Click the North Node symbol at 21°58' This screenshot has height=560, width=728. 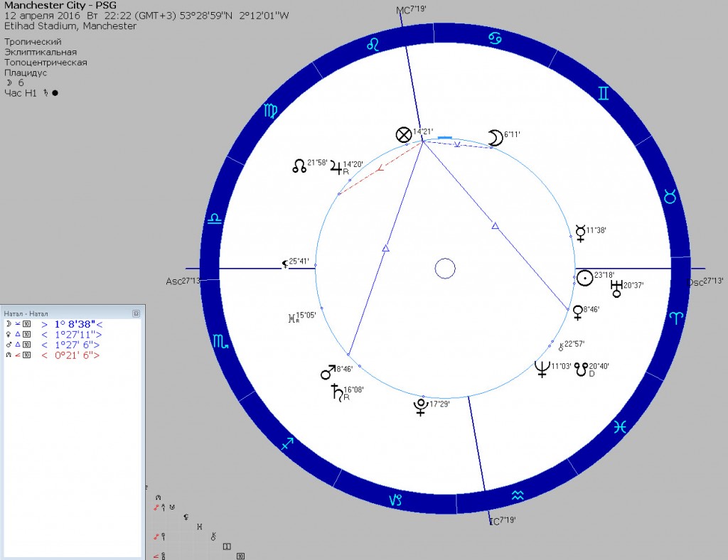(299, 166)
